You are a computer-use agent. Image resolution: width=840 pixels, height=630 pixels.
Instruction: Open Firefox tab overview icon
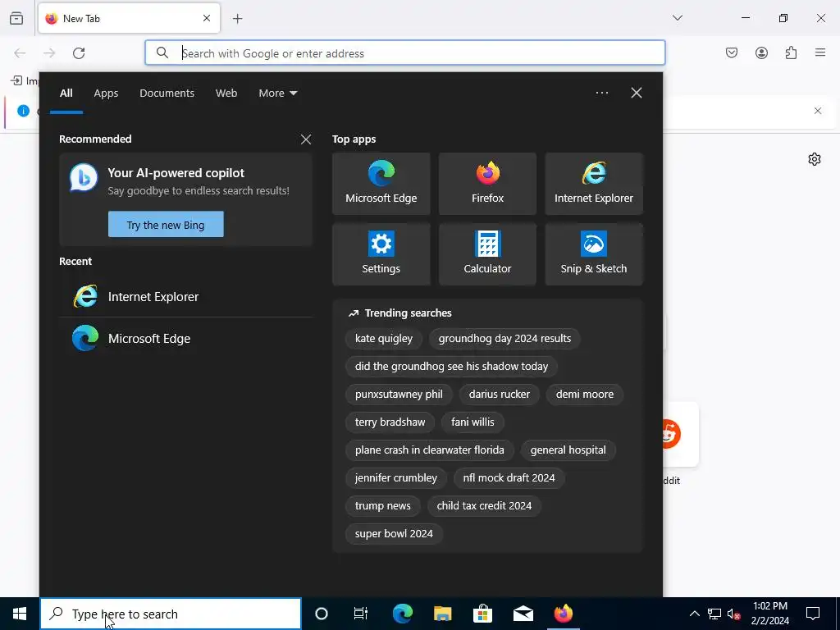(x=16, y=18)
